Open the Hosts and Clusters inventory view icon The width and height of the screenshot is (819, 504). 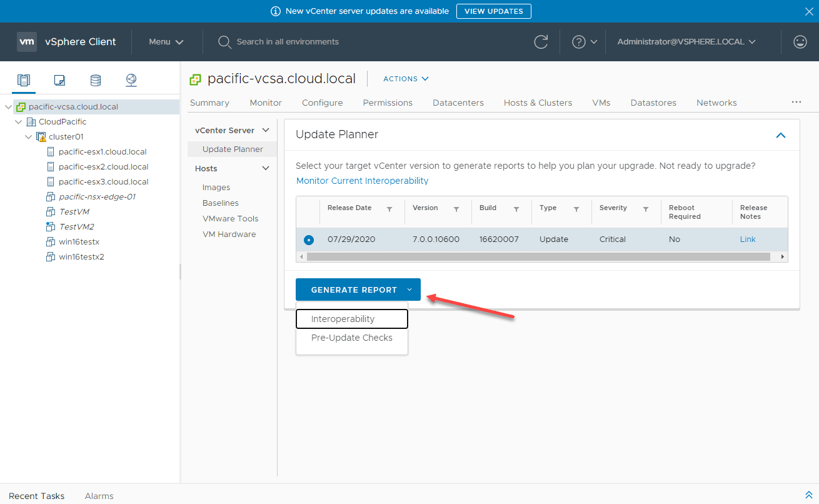click(24, 80)
